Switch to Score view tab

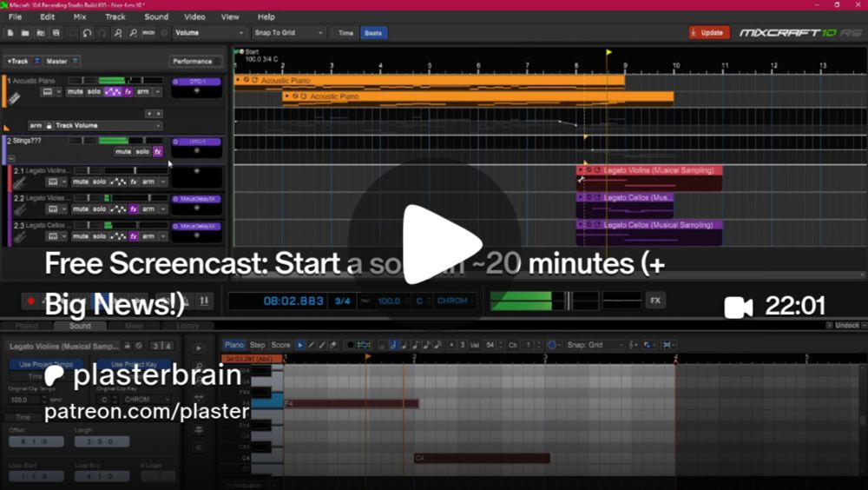click(x=280, y=345)
